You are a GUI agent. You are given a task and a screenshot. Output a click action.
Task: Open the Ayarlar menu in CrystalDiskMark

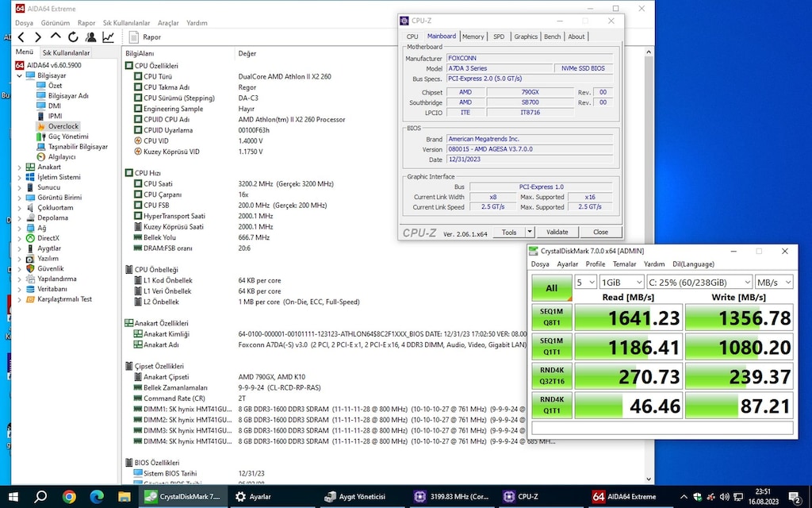tap(567, 264)
